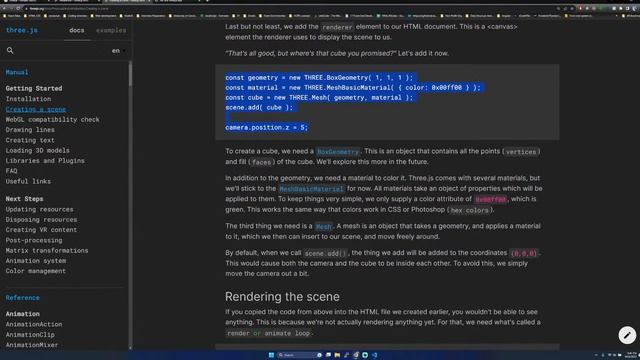The height and width of the screenshot is (360, 640).
Task: Open Updating resources page
Action: 39,209
